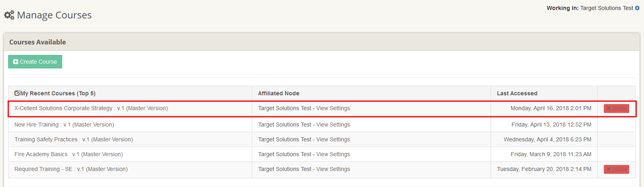Click the Last Accessed column header
The width and height of the screenshot is (644, 187).
click(517, 93)
